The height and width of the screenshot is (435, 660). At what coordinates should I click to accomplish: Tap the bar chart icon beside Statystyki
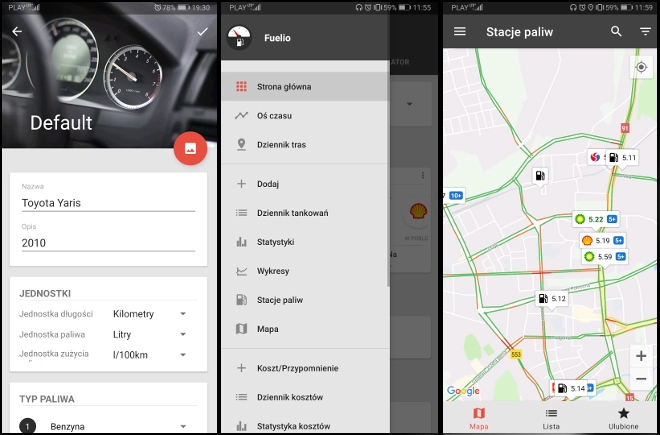(x=241, y=242)
